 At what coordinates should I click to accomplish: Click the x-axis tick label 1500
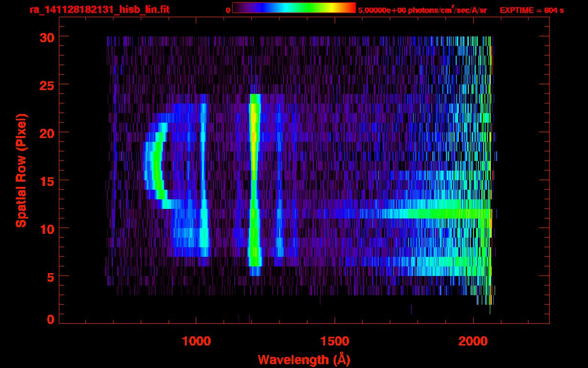(x=335, y=341)
